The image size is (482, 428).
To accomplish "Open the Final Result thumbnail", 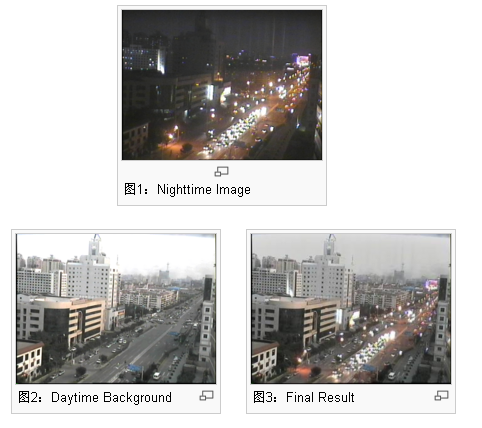I will 351,309.
